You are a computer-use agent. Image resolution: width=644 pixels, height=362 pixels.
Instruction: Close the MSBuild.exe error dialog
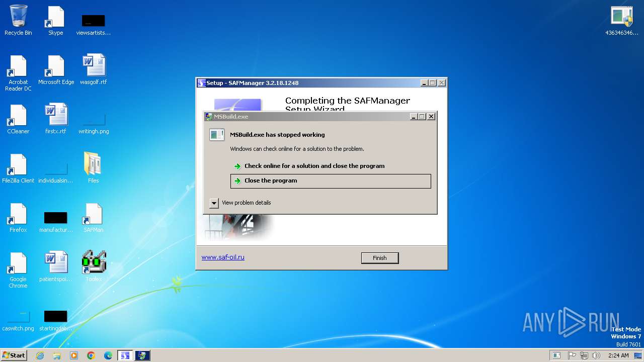click(431, 117)
